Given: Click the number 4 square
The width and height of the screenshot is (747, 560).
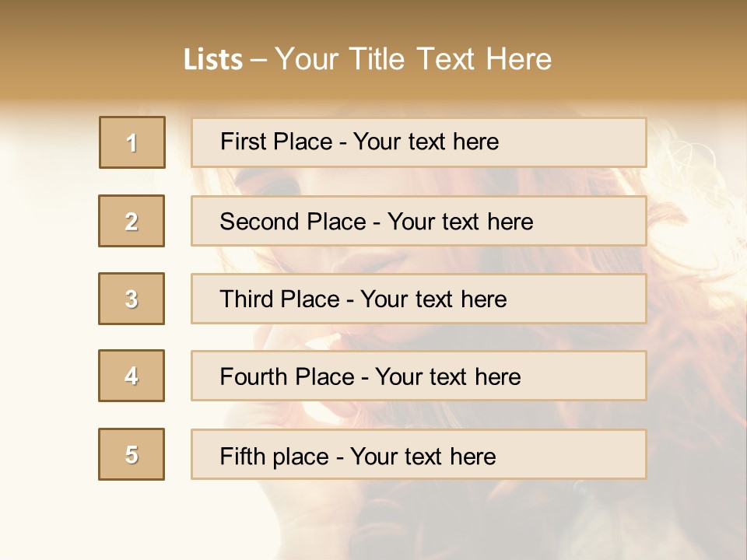Looking at the screenshot, I should pyautogui.click(x=132, y=376).
